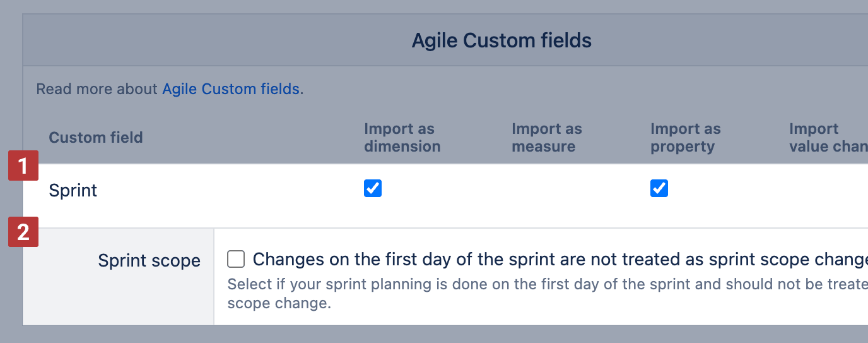Open the Agile Custom fields link
868x343 pixels.
tap(231, 89)
